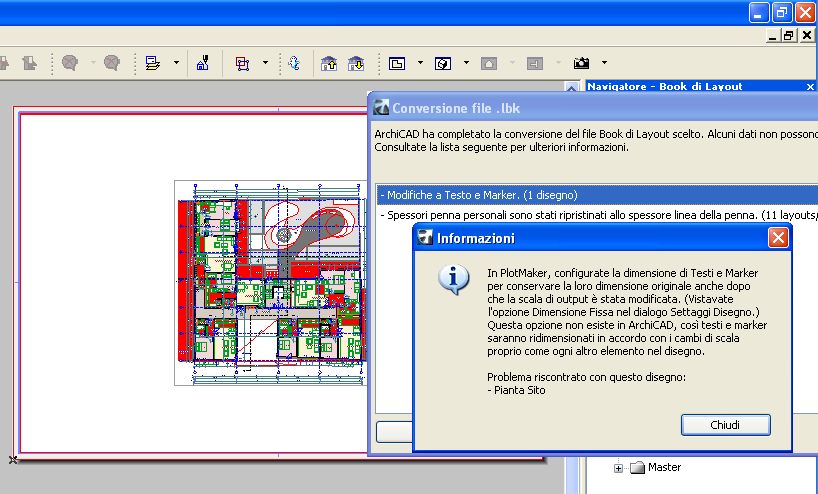Image resolution: width=818 pixels, height=494 pixels.
Task: Click the second grayed-out crossed speech bubble
Action: [112, 63]
